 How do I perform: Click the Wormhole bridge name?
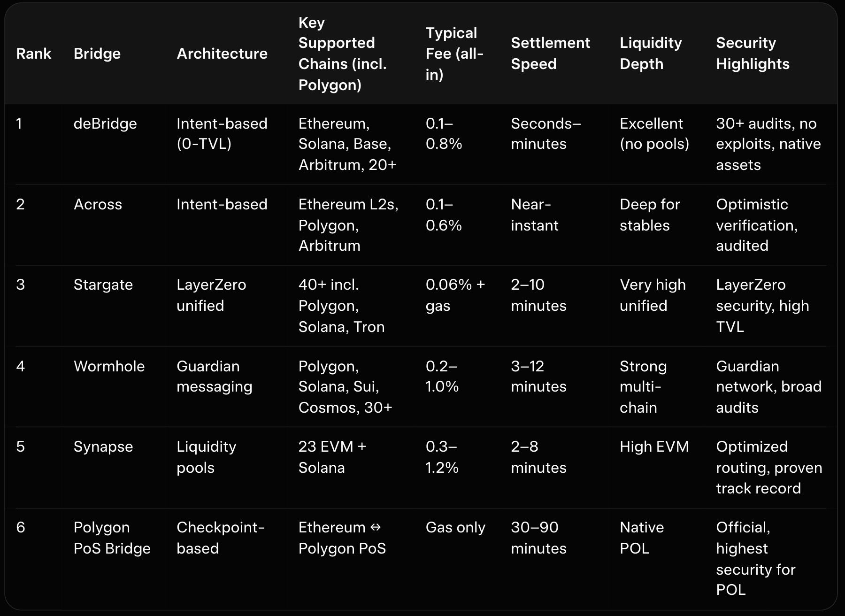[109, 366]
